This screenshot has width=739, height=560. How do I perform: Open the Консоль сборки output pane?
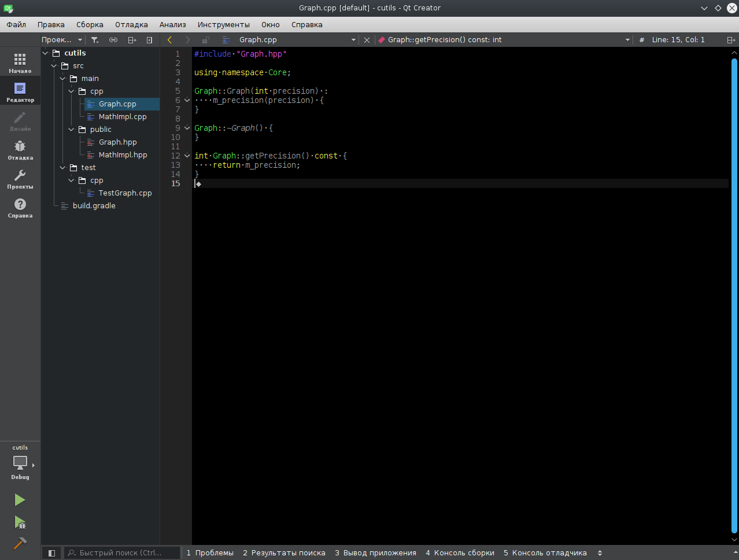tap(460, 553)
